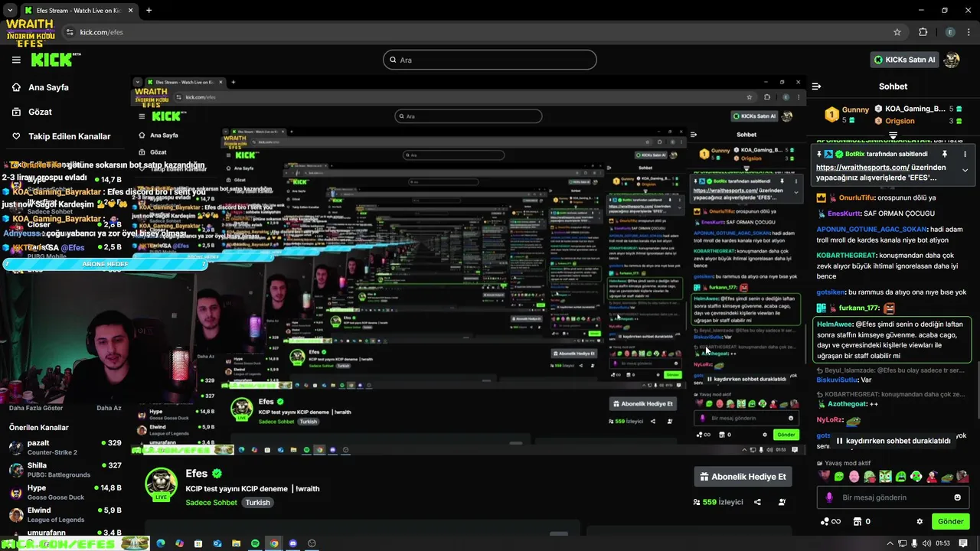Viewport: 980px width, 551px height.
Task: Click the Sadece Sohbet category link
Action: pyautogui.click(x=211, y=503)
